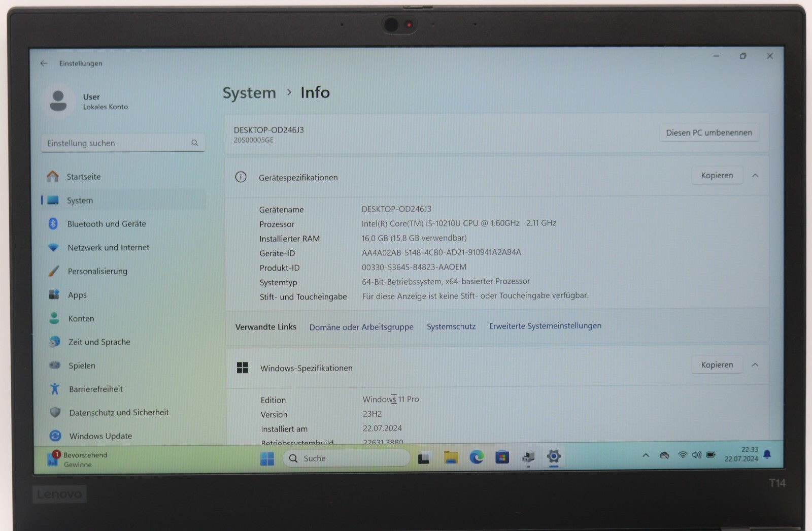The width and height of the screenshot is (812, 531).
Task: Click the Diesen PC umbenennen button
Action: click(709, 132)
